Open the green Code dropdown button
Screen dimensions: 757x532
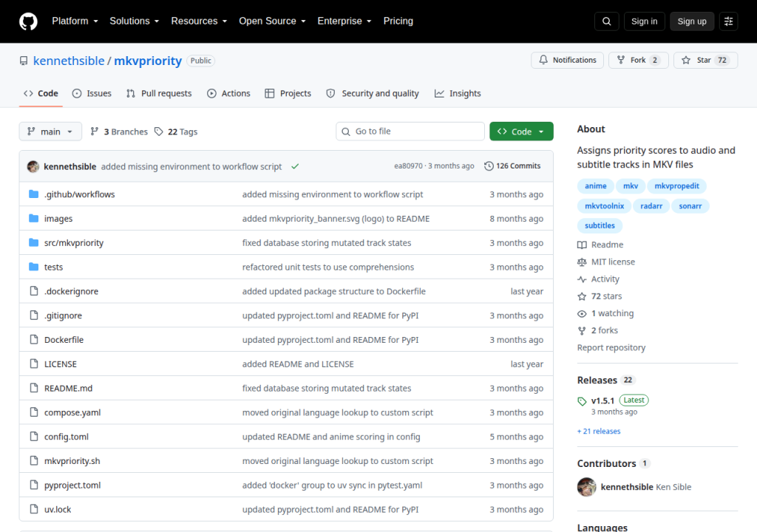pos(521,132)
